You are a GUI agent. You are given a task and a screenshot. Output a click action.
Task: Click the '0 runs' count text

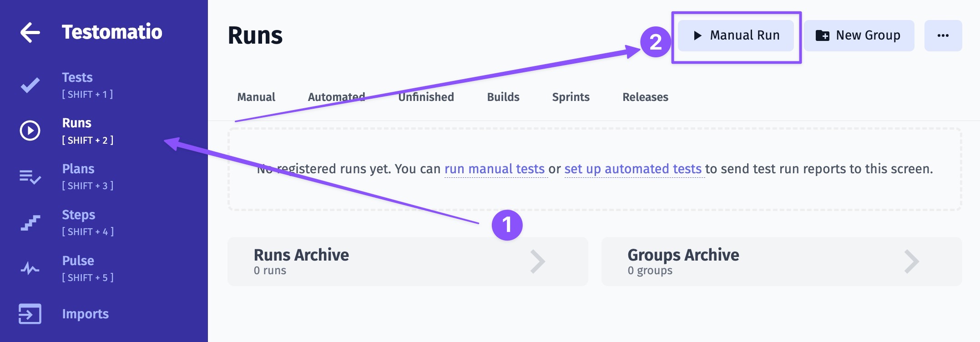tap(270, 271)
